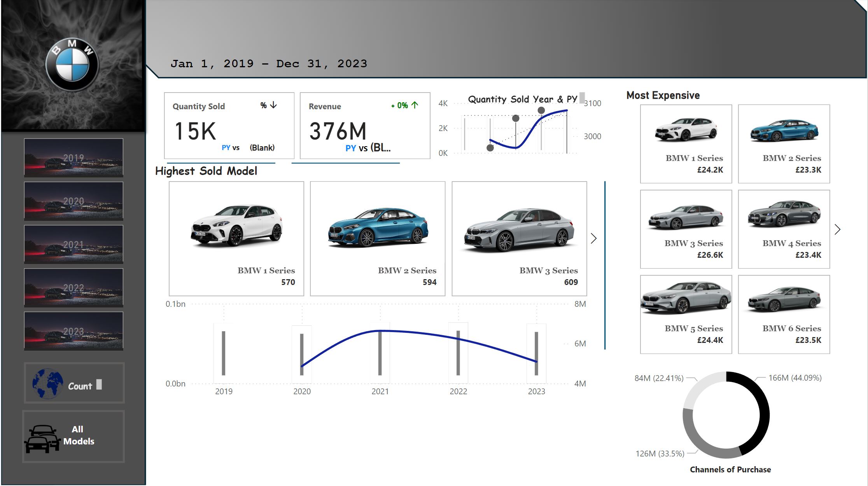Viewport: 868px width, 486px height.
Task: Click the 570 sold value
Action: click(x=288, y=282)
